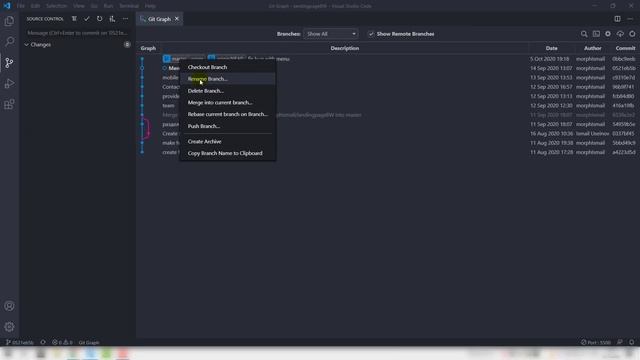Open the Terminal menu
This screenshot has width=640, height=360.
(x=129, y=6)
